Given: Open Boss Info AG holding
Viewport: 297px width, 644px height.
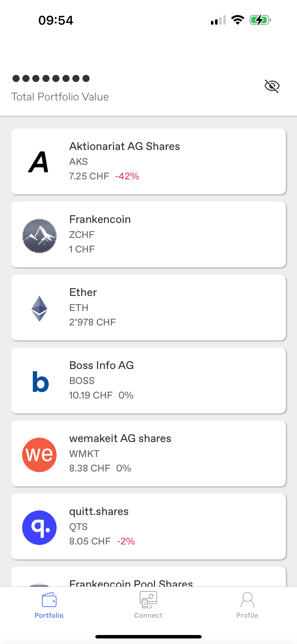Looking at the screenshot, I should tap(148, 380).
